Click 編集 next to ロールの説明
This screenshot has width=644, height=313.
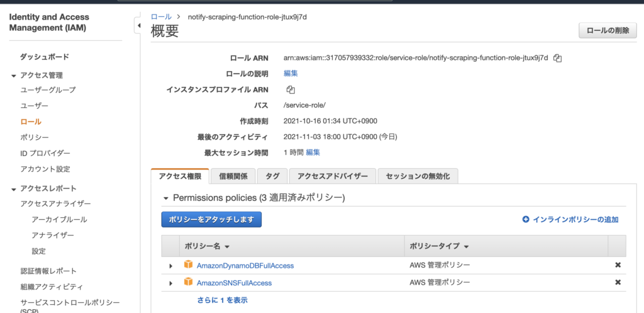pyautogui.click(x=291, y=74)
